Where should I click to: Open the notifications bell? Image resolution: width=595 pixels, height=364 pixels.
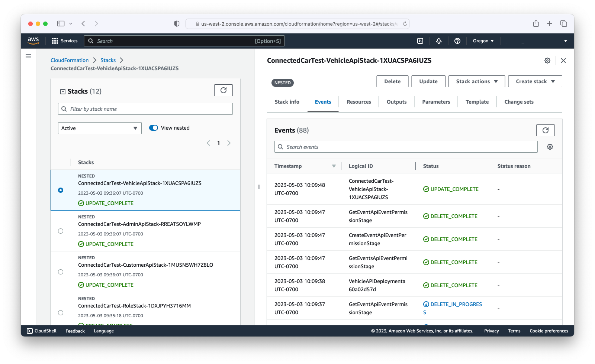[439, 41]
